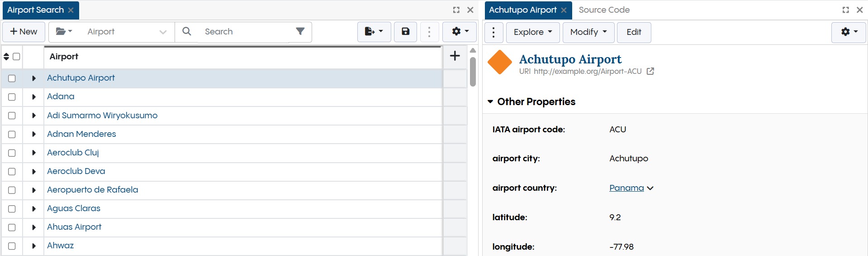Image resolution: width=868 pixels, height=256 pixels.
Task: Open the three-dot menu in detail toolbar
Action: point(493,32)
